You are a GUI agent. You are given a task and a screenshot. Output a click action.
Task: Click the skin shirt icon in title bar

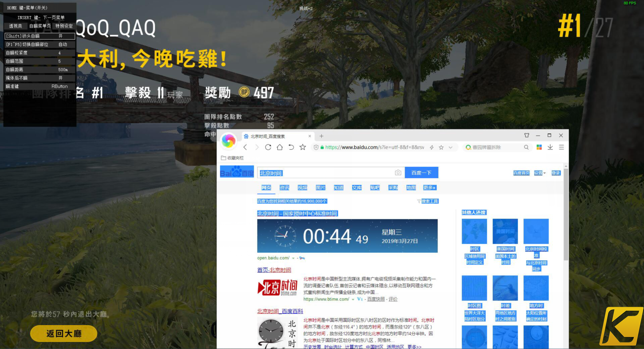[527, 135]
